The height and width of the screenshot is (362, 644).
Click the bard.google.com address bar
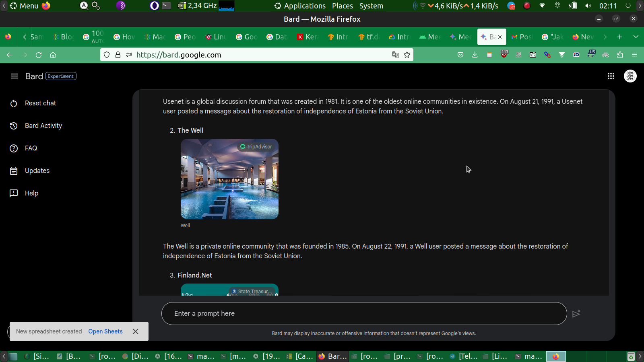pos(257,55)
